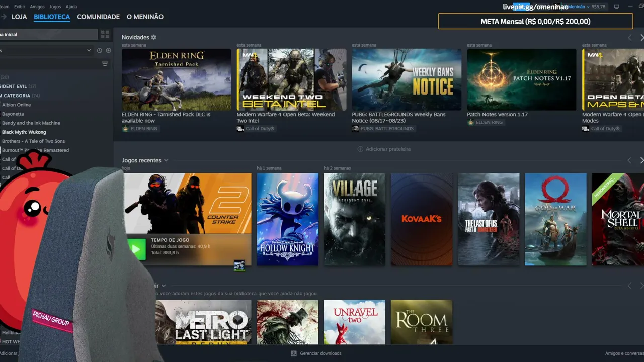Open the O MENINÃO profile tab

tap(145, 17)
